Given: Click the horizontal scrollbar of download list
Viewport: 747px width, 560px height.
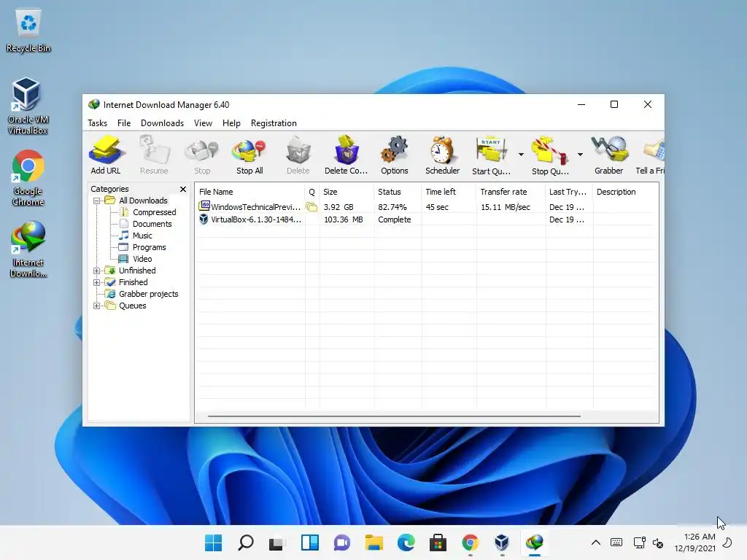Looking at the screenshot, I should [394, 416].
